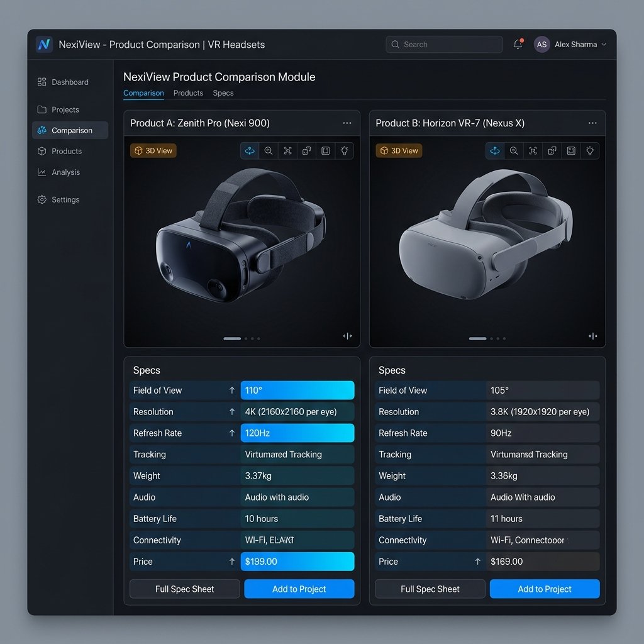The width and height of the screenshot is (644, 644).
Task: Open fullscreen frame view for Product A
Action: pos(325,151)
